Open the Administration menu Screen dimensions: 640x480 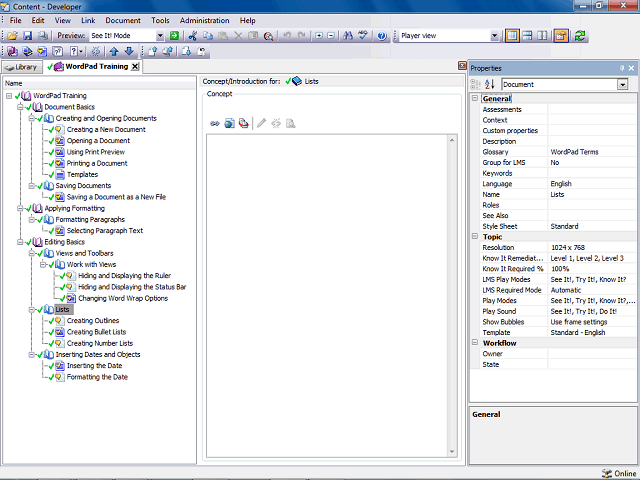point(204,20)
